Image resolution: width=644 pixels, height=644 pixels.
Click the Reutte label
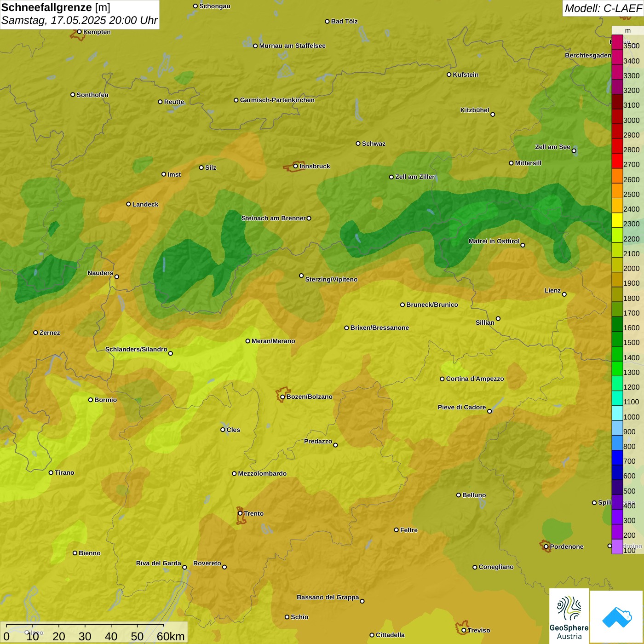pos(174,102)
